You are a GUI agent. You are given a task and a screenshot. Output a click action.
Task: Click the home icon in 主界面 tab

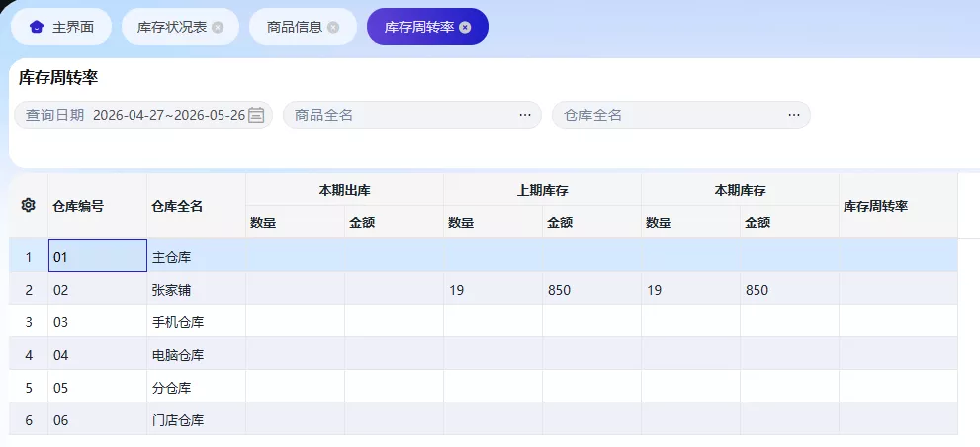(x=37, y=27)
